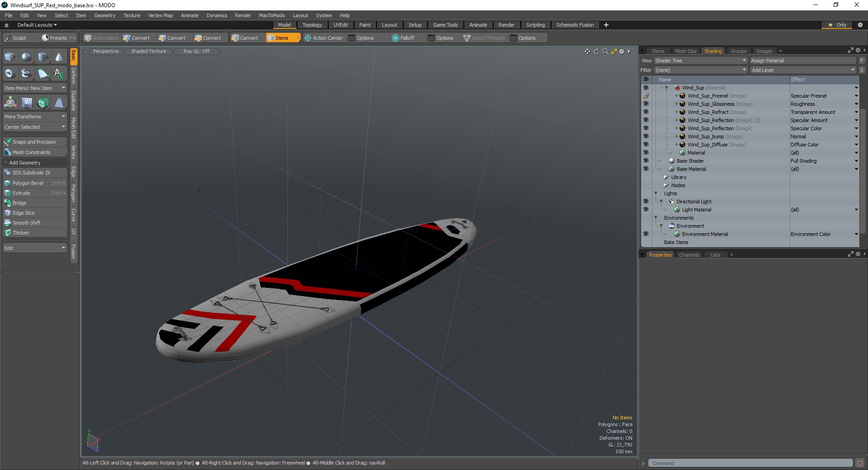Switch to the Channels tab
868x470 pixels.
(x=689, y=255)
